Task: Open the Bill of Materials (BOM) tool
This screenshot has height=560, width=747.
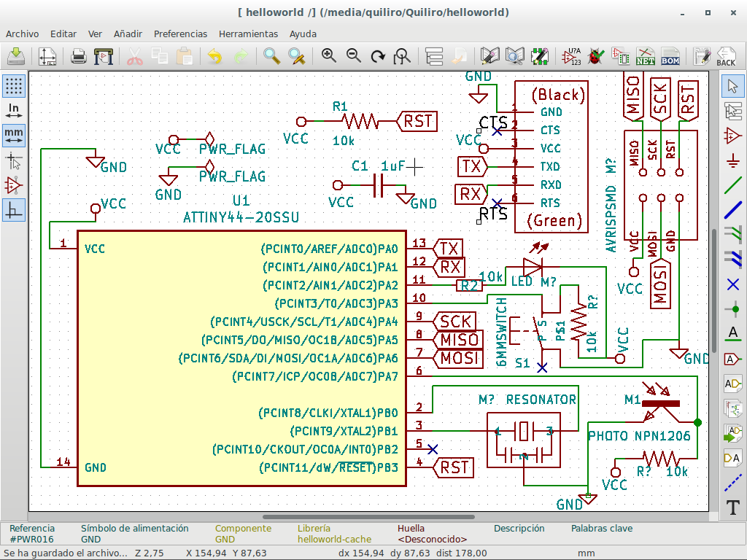Action: click(670, 56)
